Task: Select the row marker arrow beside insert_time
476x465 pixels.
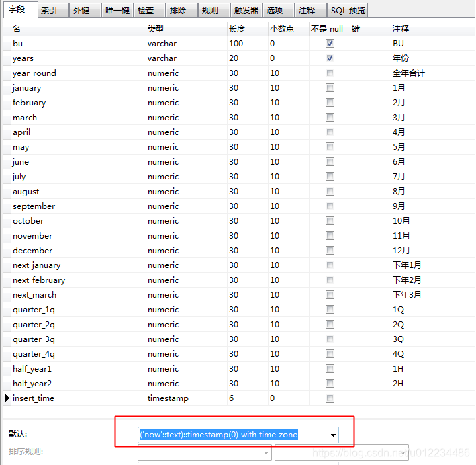Action: [x=7, y=398]
